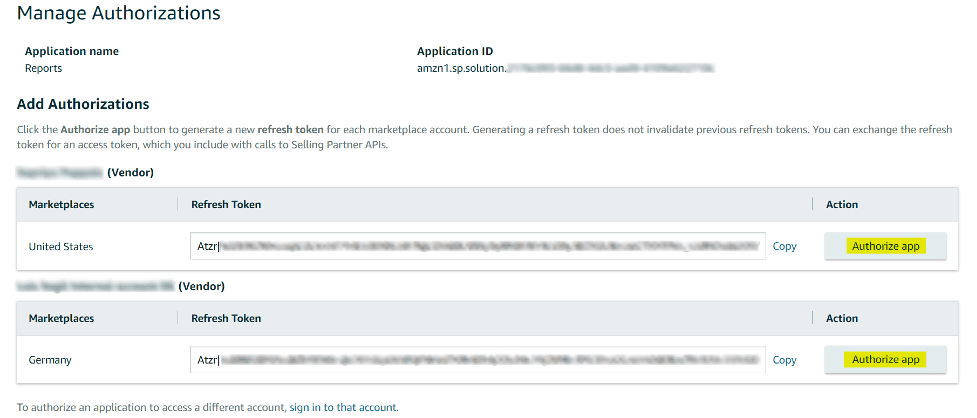
Task: Click the 'Reports' application name value
Action: (x=44, y=69)
